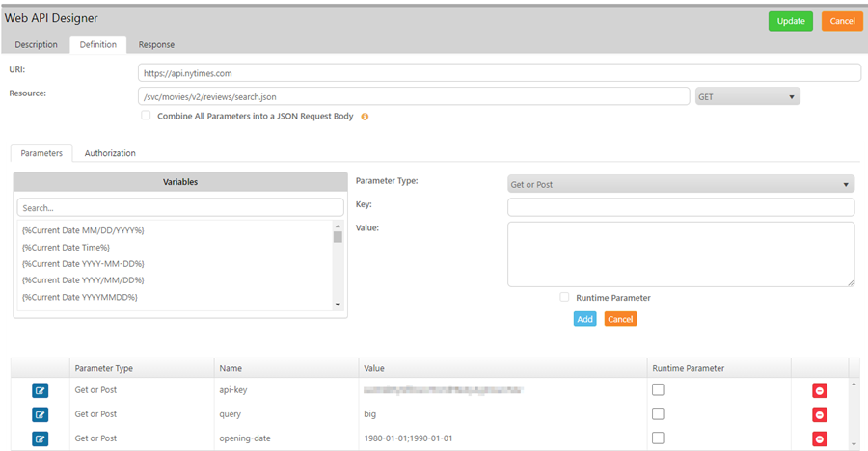Select variable {%Current Date YYYY/MM/DD%}
This screenshot has width=868, height=451.
pyautogui.click(x=83, y=280)
